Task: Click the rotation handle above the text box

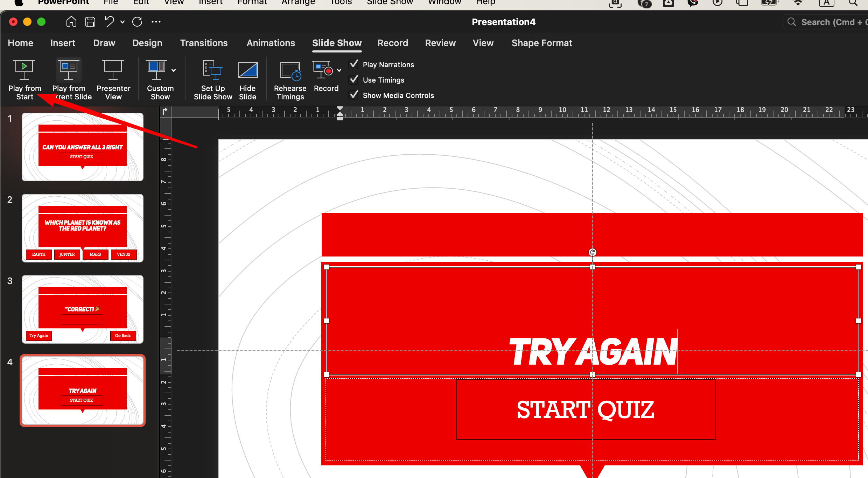Action: (x=592, y=252)
